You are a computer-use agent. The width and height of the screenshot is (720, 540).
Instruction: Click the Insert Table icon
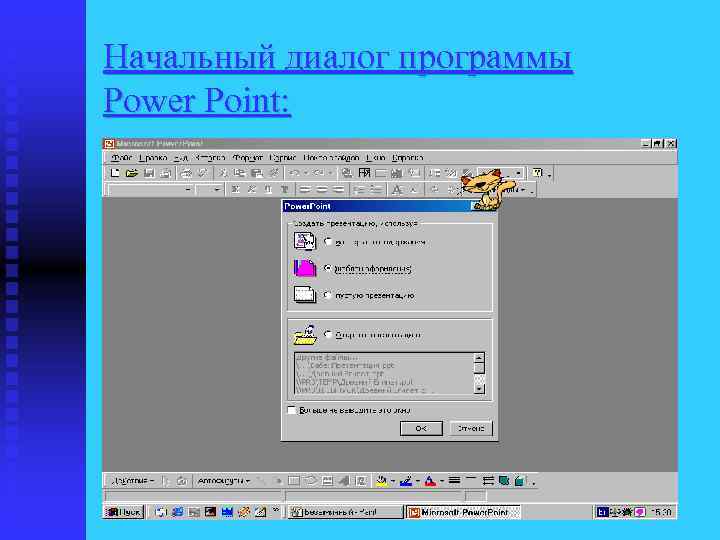point(381,173)
